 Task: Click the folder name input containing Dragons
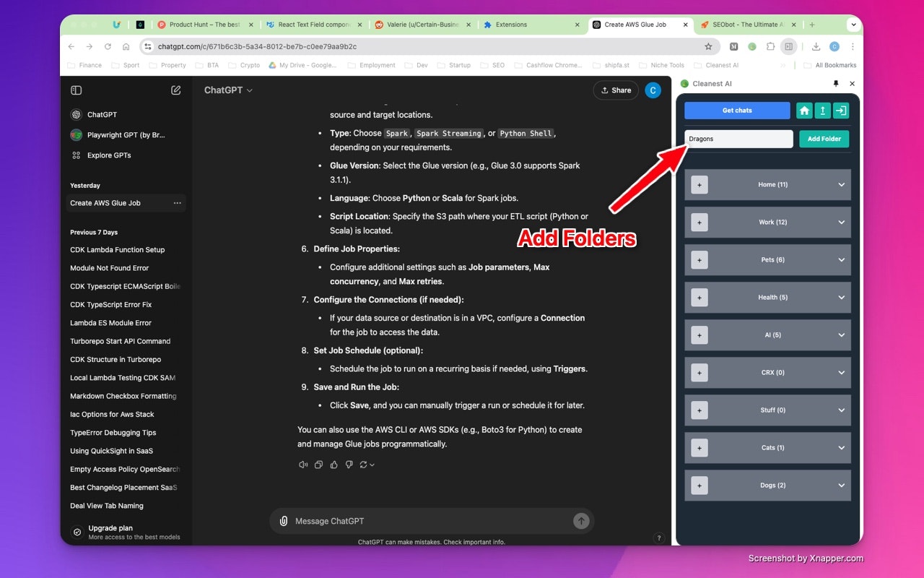[x=738, y=139]
